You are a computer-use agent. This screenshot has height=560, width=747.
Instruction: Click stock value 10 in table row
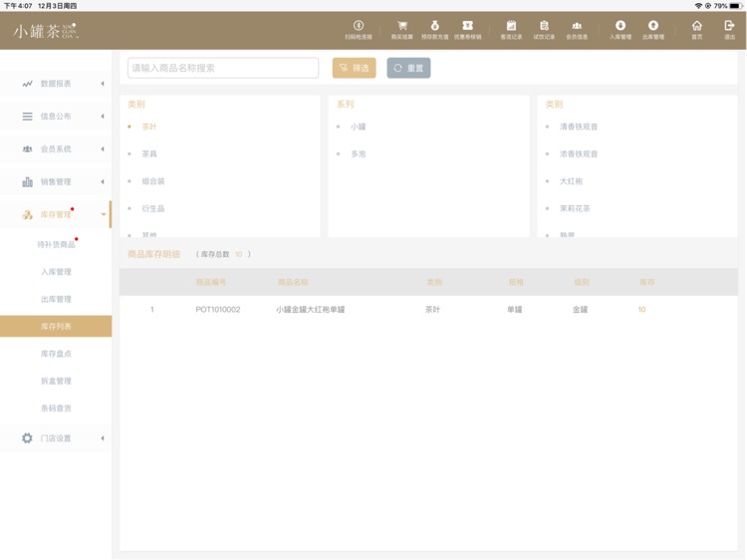(641, 309)
